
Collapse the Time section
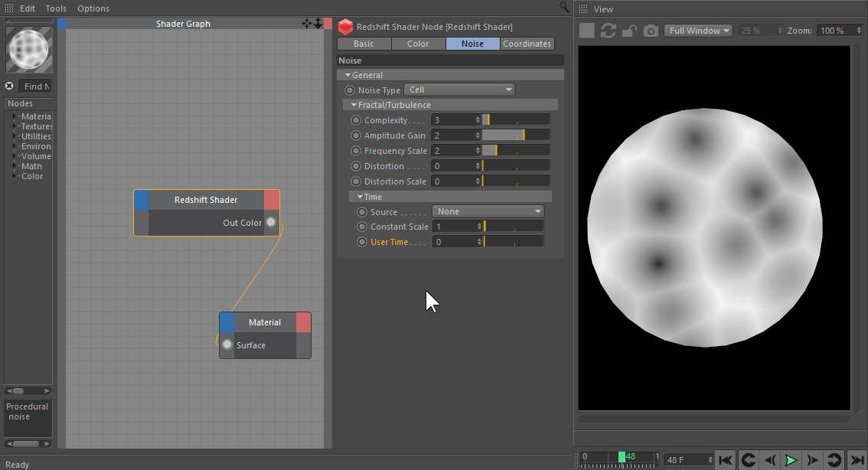click(360, 197)
